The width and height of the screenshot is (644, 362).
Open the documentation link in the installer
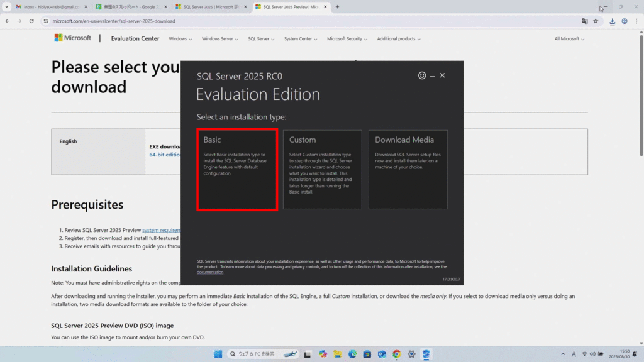coord(210,272)
